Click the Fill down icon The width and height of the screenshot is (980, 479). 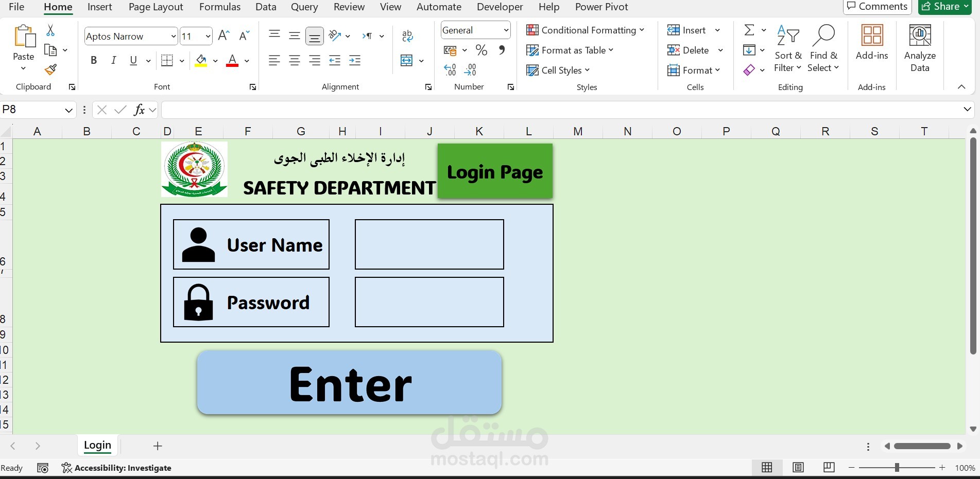(x=749, y=50)
